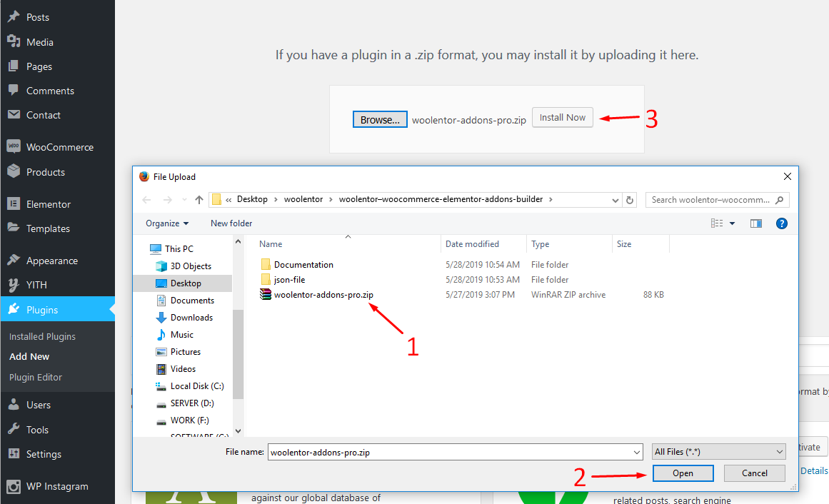The image size is (829, 504).
Task: Open the Organize dropdown menu
Action: pos(167,223)
